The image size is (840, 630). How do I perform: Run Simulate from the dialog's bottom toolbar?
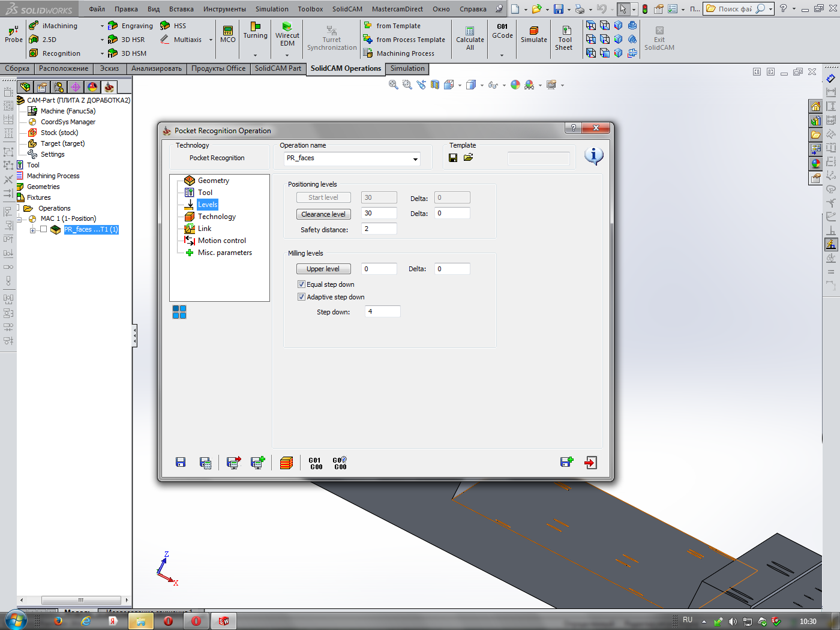pos(286,463)
